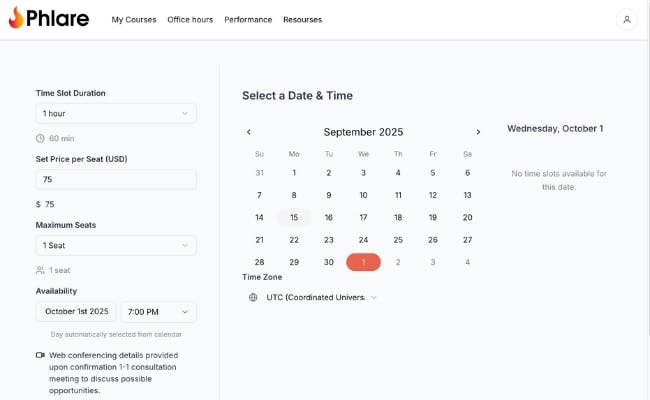Click the clock icon beside 60 min
This screenshot has width=650, height=400.
[40, 138]
